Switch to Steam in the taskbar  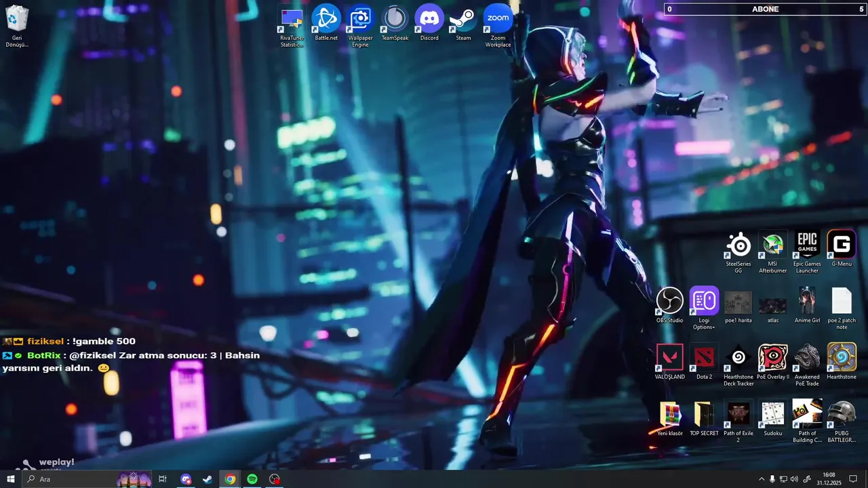click(x=208, y=479)
